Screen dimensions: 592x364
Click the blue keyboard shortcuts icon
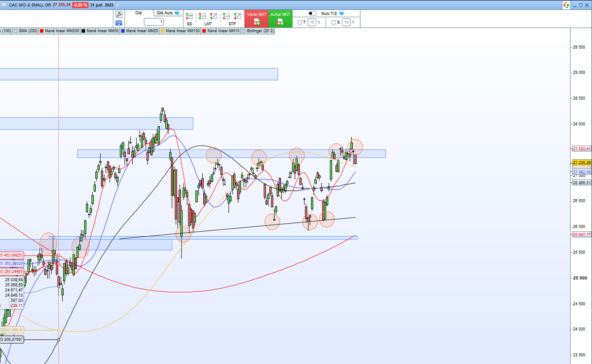coord(119,23)
